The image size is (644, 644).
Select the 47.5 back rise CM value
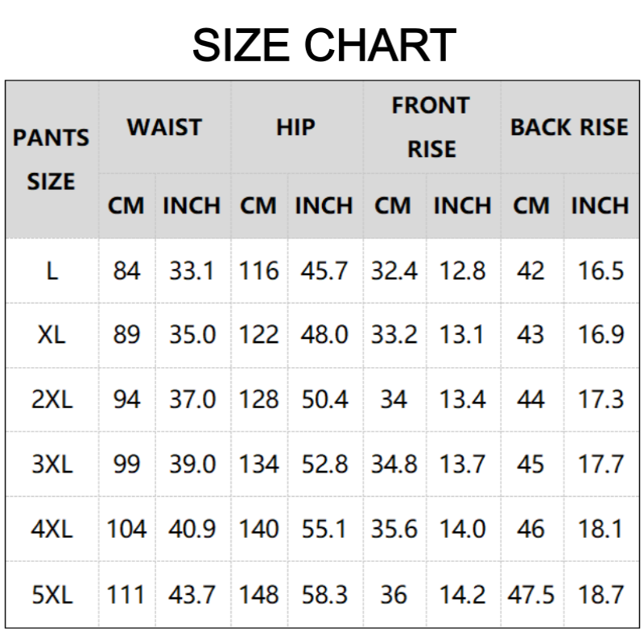(531, 594)
